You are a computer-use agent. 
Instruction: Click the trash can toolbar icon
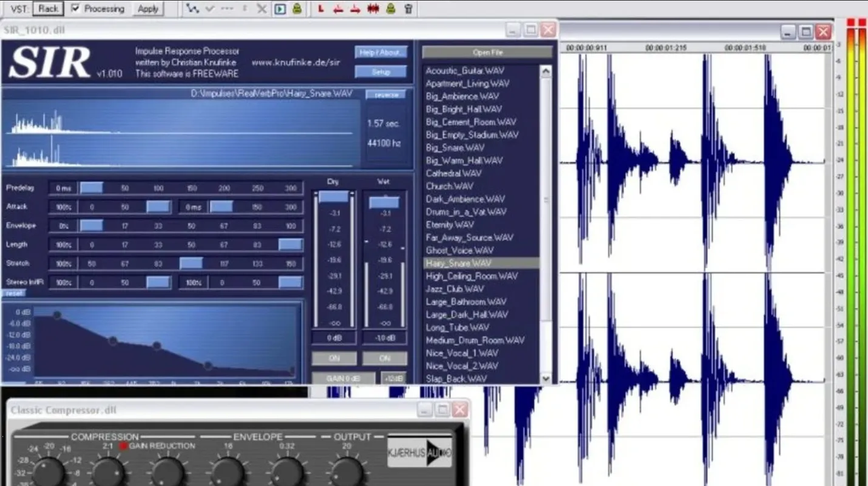point(408,9)
